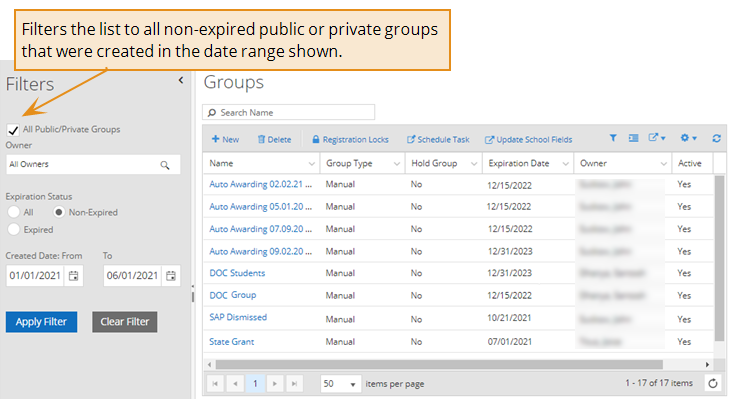Go to last page
730x399 pixels.
coord(294,384)
